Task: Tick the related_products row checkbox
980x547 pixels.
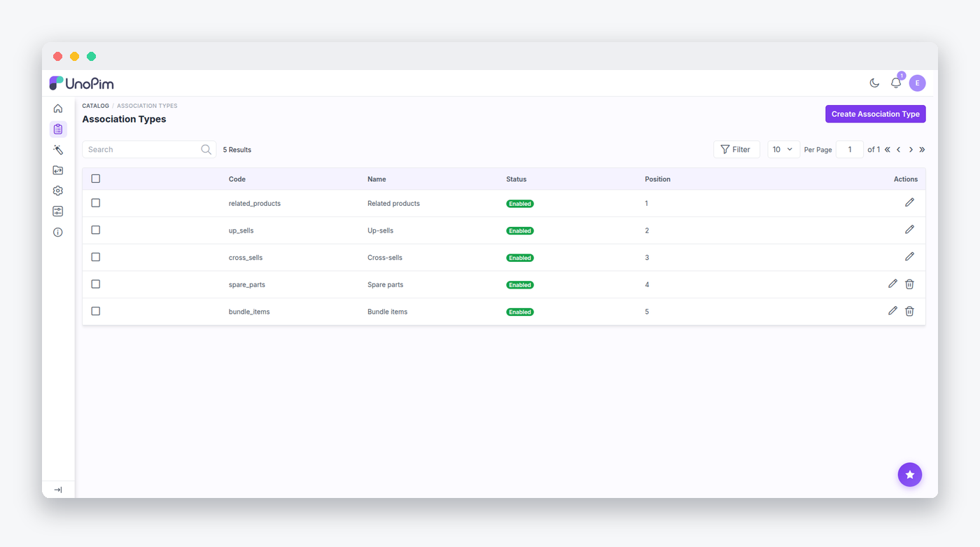Action: (x=96, y=202)
